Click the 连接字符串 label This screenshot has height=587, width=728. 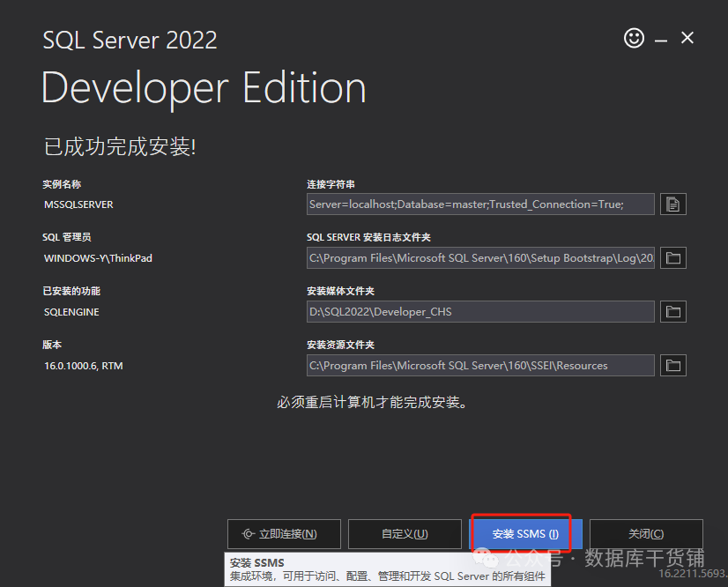(331, 184)
